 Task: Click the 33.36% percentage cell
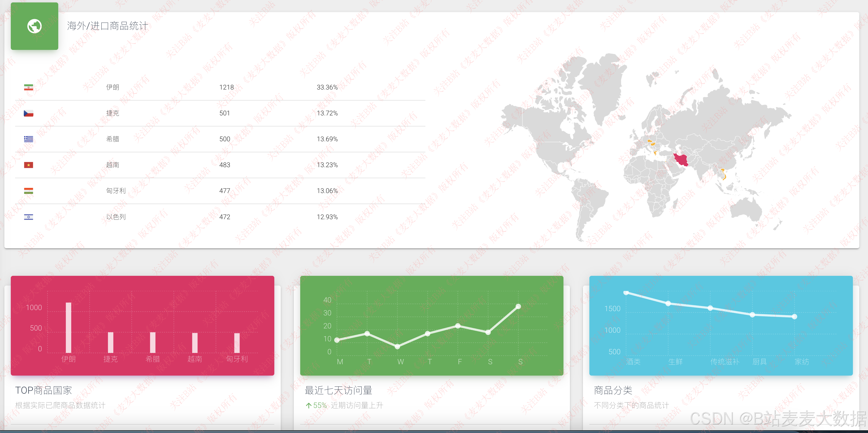(x=327, y=87)
